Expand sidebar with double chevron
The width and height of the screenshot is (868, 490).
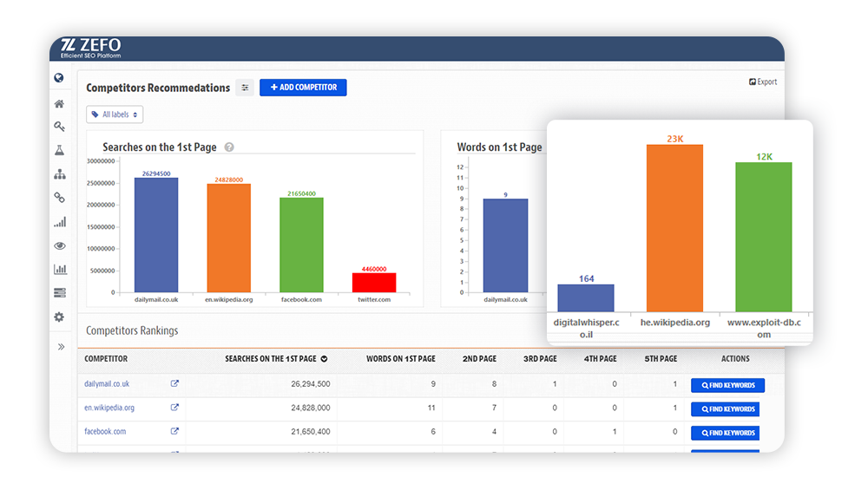pos(61,347)
